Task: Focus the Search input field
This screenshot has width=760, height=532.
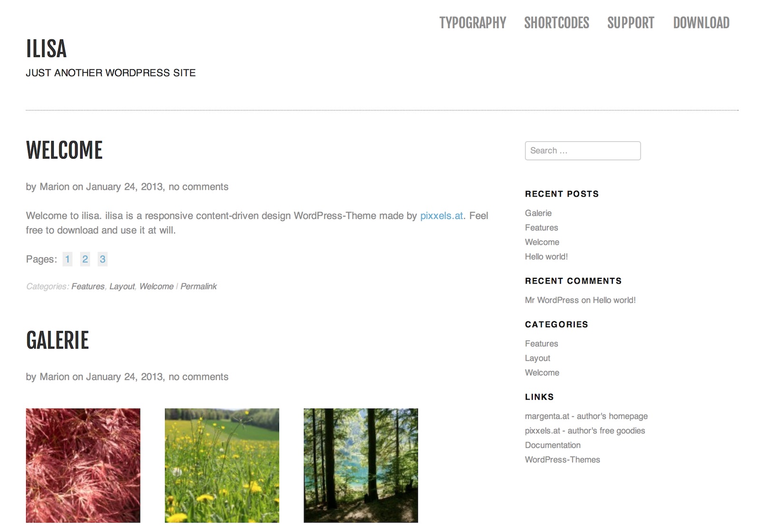Action: point(583,151)
